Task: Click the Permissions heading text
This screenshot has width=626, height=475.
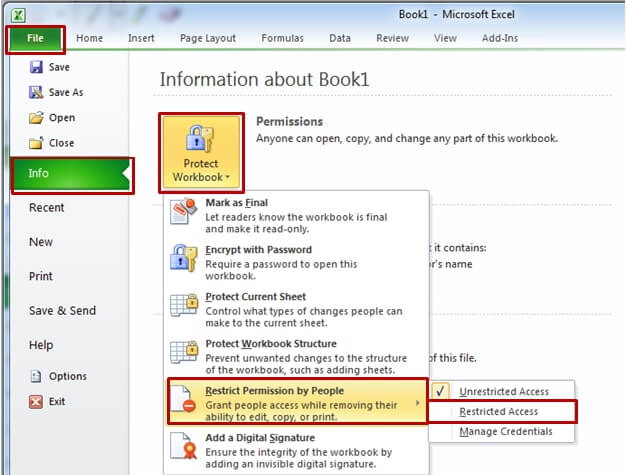Action: (x=289, y=122)
